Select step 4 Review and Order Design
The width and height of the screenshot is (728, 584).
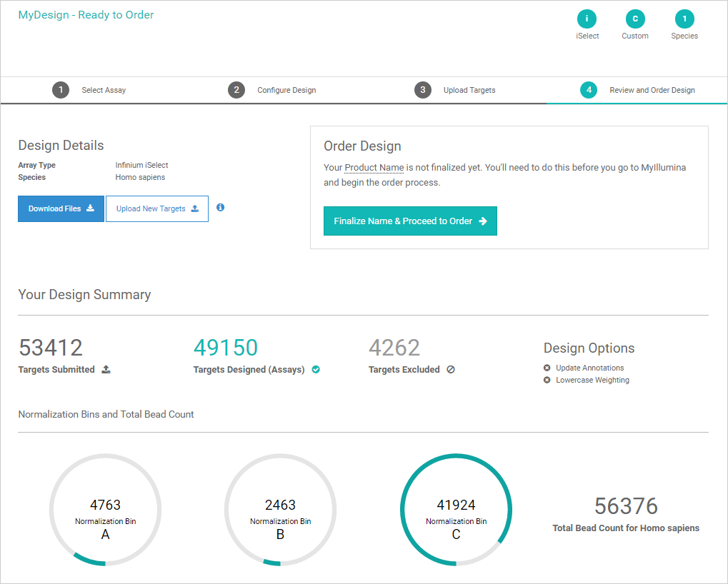(x=637, y=90)
